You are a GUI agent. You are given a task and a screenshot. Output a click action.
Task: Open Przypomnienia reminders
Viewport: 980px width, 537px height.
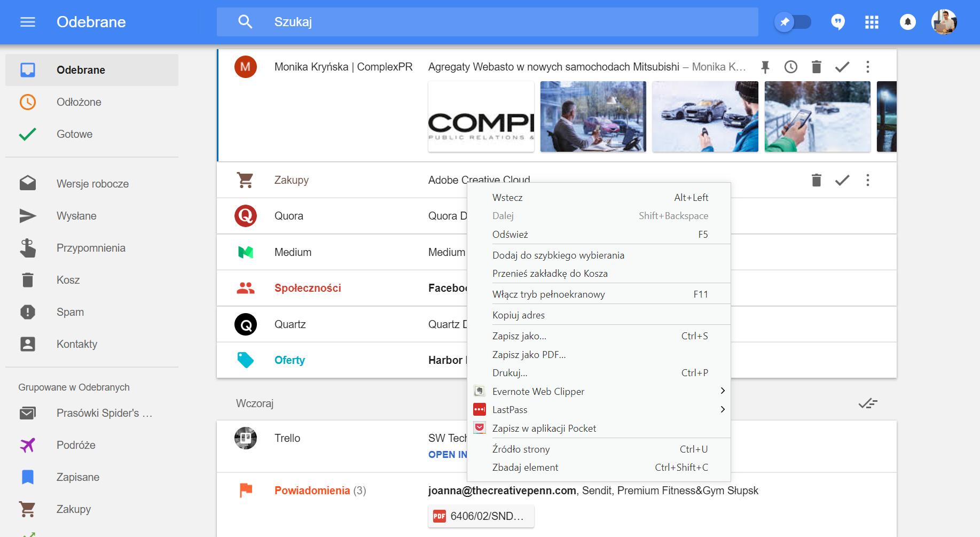click(92, 248)
